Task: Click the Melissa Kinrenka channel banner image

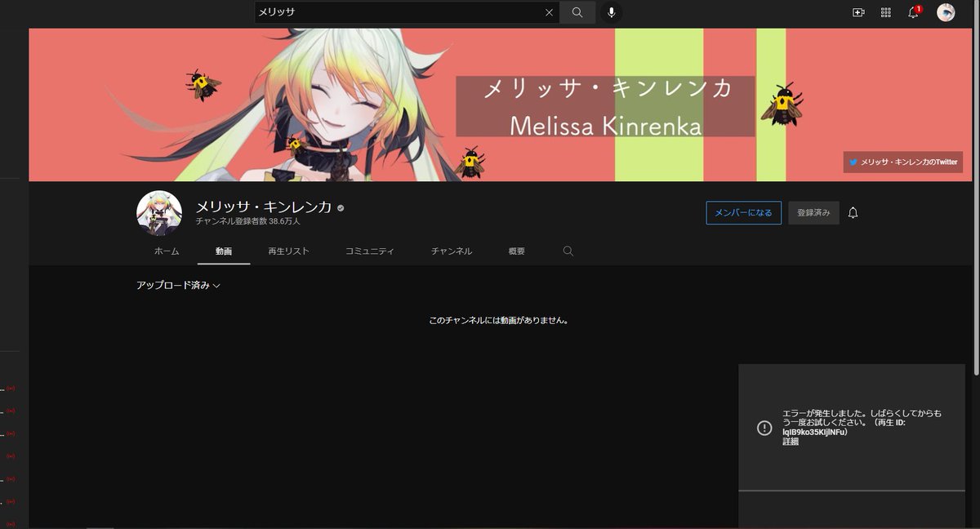Action: point(499,104)
